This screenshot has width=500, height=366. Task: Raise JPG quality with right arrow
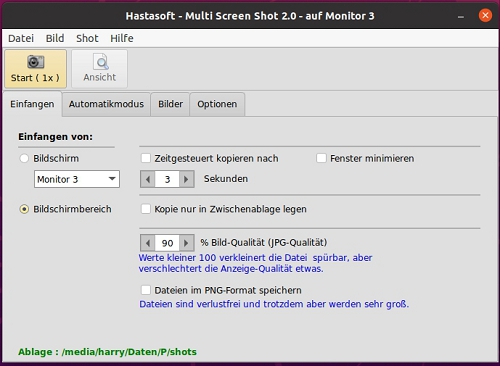(186, 243)
